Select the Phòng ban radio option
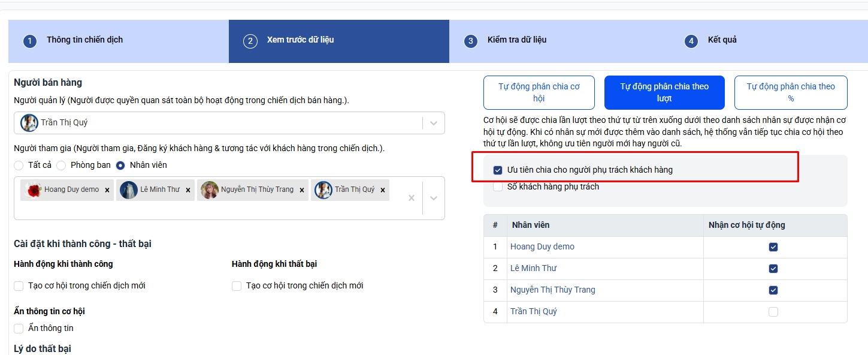 point(61,165)
